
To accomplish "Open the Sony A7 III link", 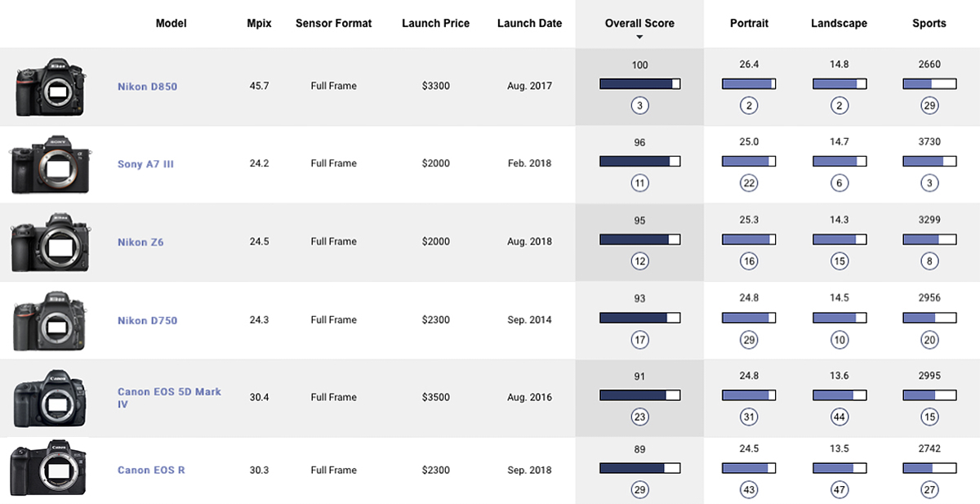I will point(145,164).
